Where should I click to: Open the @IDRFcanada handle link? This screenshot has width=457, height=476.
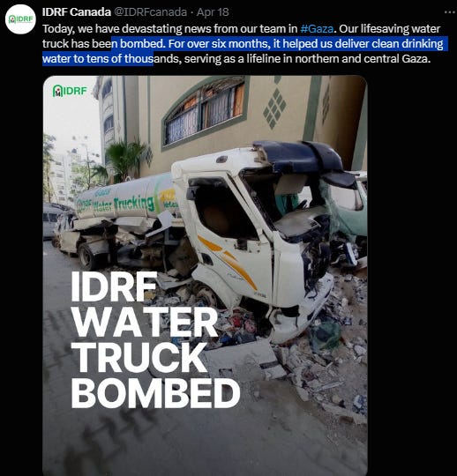[150, 12]
